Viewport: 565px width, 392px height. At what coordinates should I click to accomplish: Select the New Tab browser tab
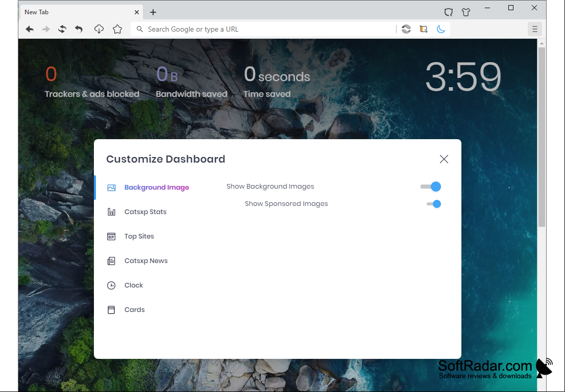point(81,12)
